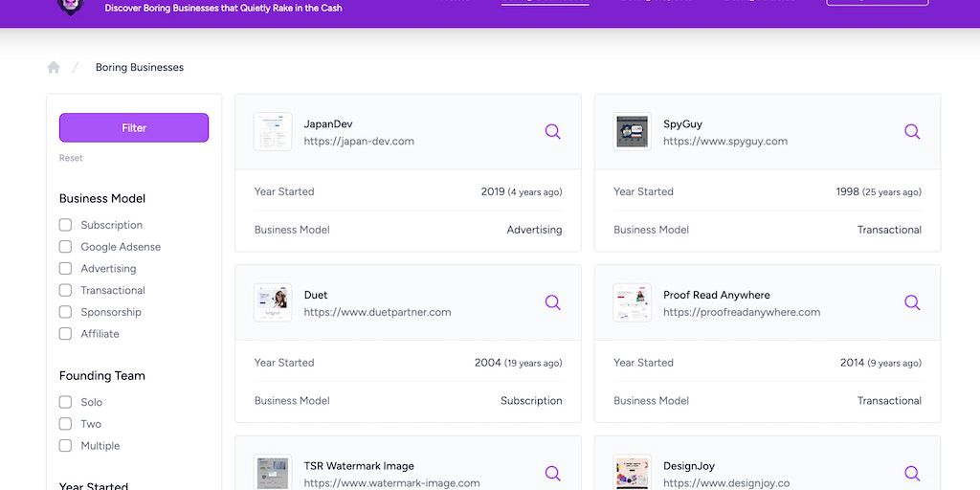
Task: Open the JapanDev website thumbnail
Action: (x=273, y=132)
